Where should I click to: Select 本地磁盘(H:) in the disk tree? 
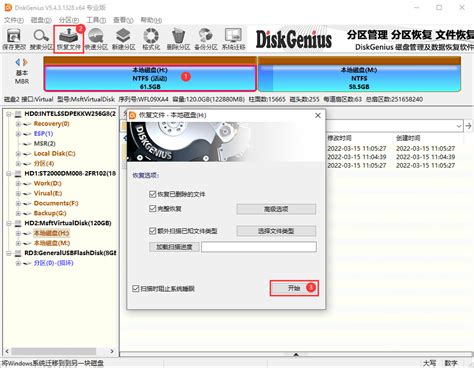52,233
